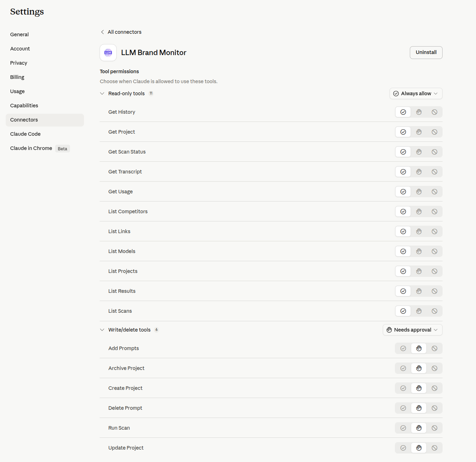Viewport: 476px width, 462px height.
Task: Set Get Usage to needs approval
Action: pos(419,192)
